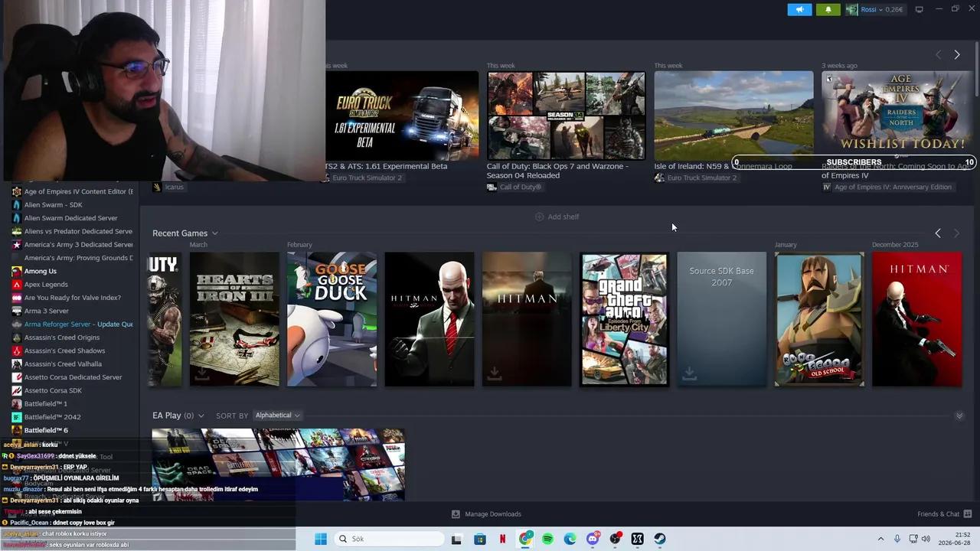This screenshot has width=980, height=551.
Task: Go to previous Recent Games arrow
Action: [938, 233]
